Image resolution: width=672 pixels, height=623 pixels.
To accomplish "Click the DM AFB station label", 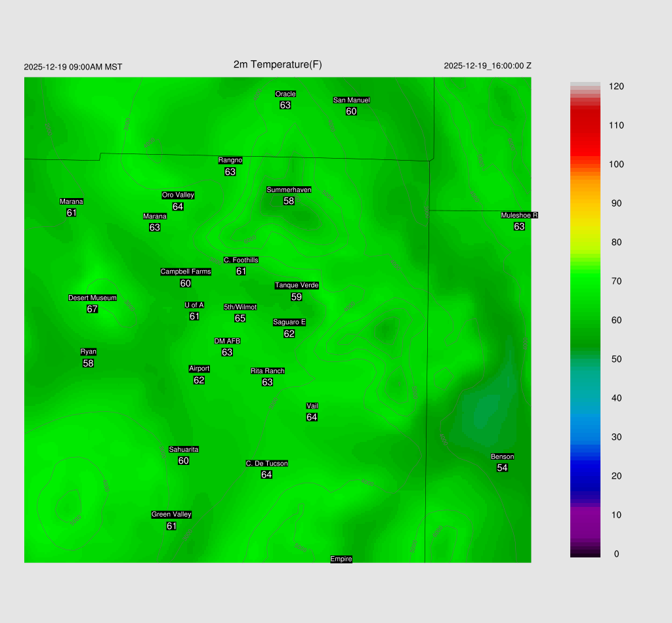I will 227,341.
